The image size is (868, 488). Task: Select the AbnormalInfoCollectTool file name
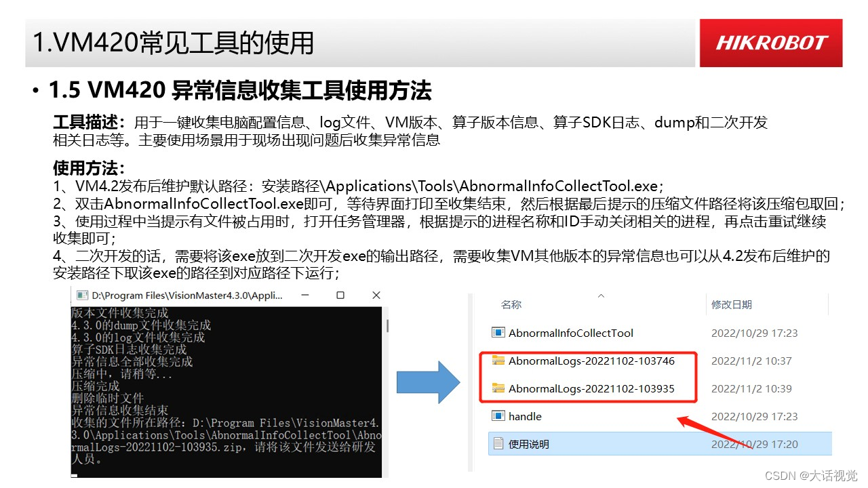tap(571, 333)
